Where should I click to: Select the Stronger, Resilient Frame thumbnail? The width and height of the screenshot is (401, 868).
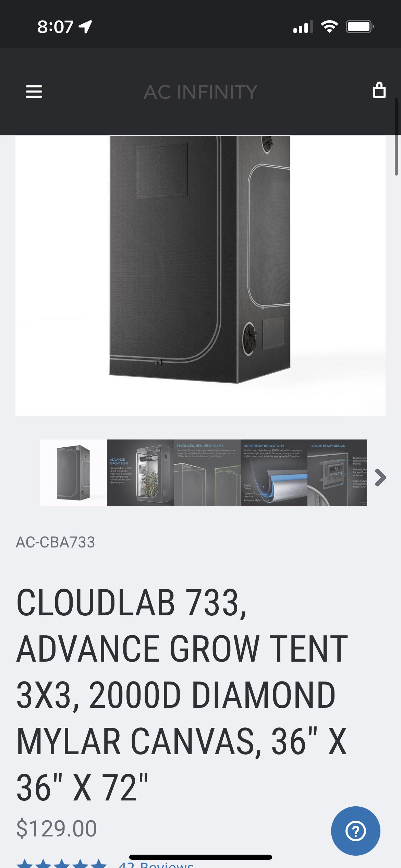207,473
